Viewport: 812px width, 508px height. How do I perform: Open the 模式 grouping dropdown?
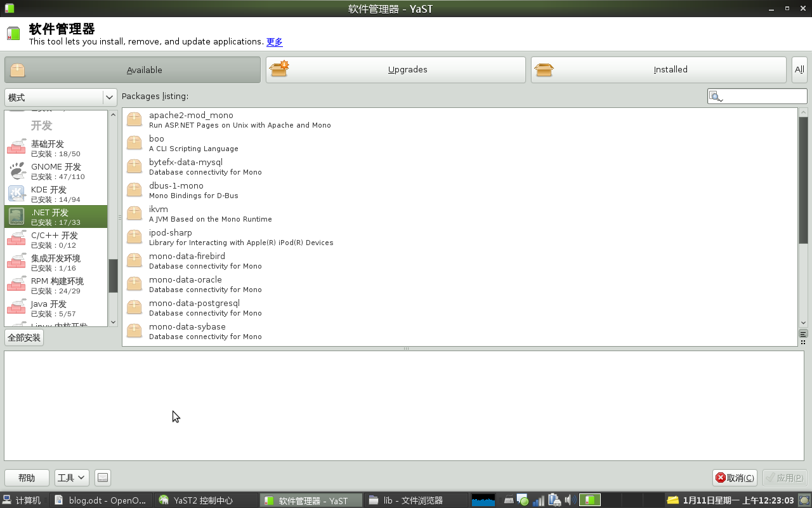click(x=60, y=97)
